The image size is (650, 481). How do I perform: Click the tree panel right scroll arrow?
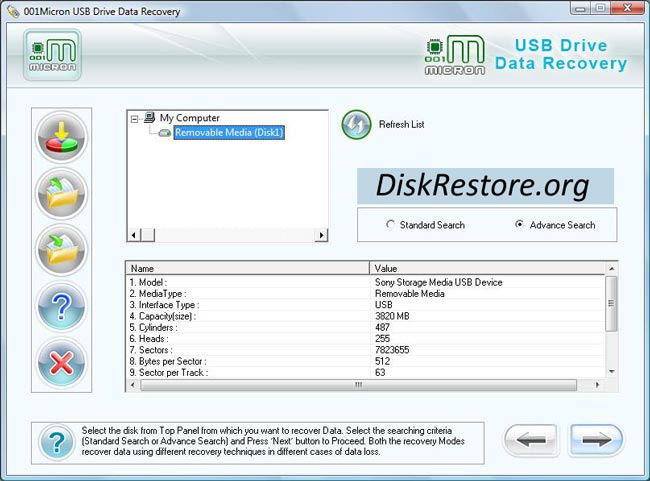tap(321, 235)
